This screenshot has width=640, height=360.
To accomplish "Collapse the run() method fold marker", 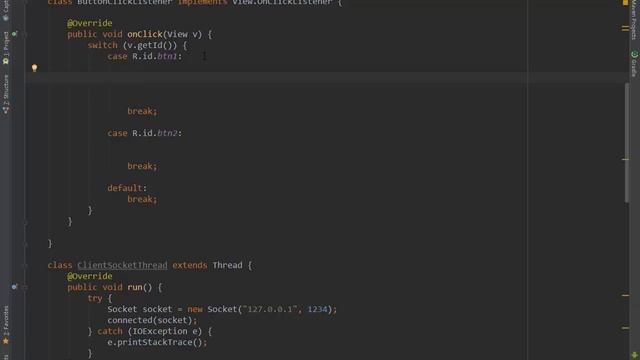I will pyautogui.click(x=25, y=287).
